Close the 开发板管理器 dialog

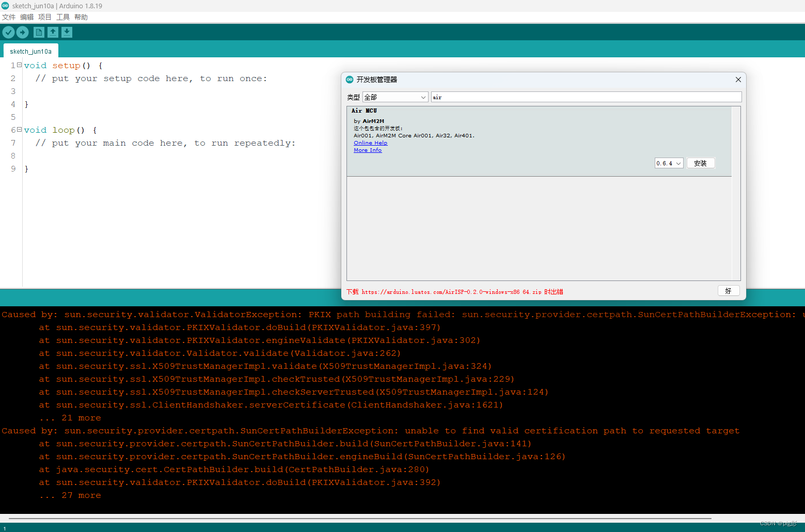(738, 80)
